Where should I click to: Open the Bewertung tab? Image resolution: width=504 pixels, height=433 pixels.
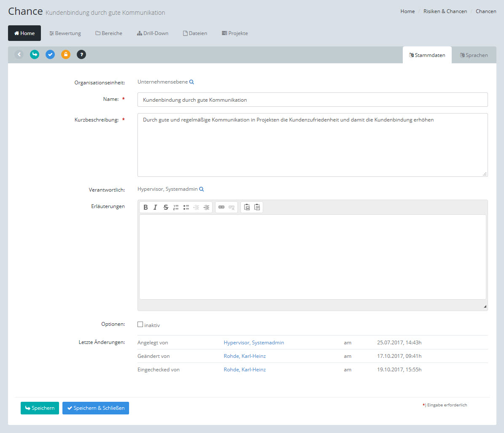click(65, 33)
